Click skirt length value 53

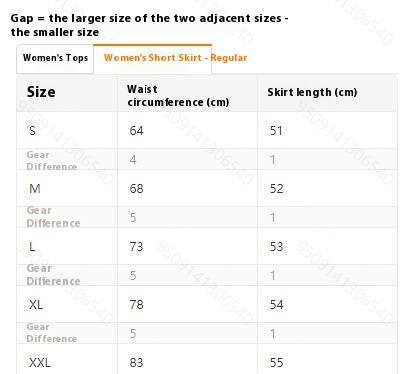click(x=276, y=247)
